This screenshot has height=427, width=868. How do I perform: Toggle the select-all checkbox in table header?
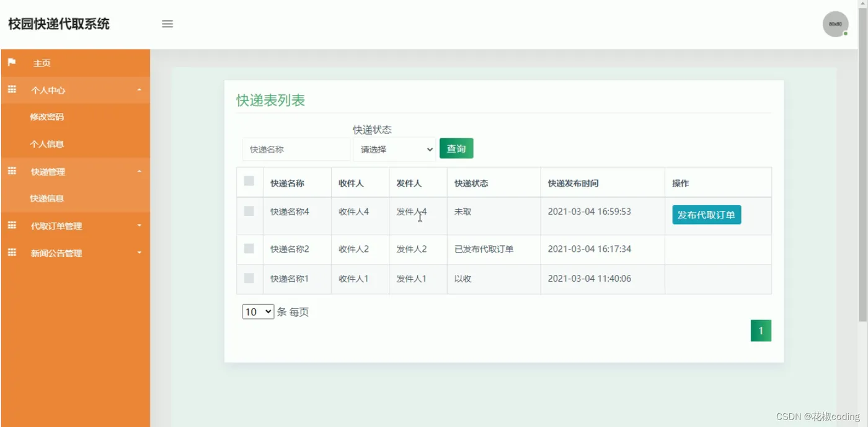249,181
